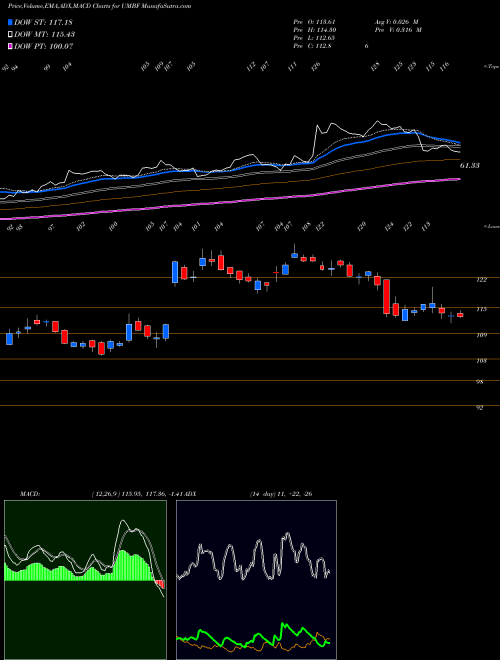Screen dimensions: 500x660
Task: Click the tall red candlestick dropping below 122
Action: pyautogui.click(x=386, y=297)
